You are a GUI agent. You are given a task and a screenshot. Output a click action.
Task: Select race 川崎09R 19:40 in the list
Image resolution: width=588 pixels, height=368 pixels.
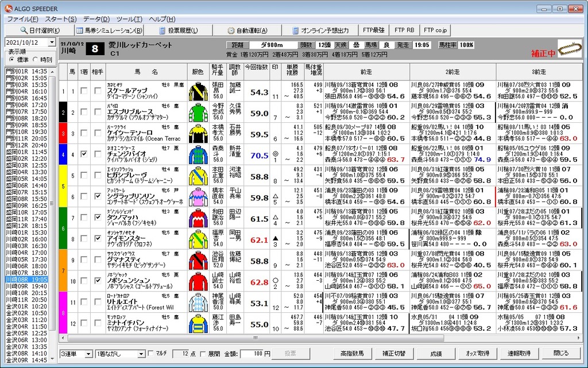point(26,286)
